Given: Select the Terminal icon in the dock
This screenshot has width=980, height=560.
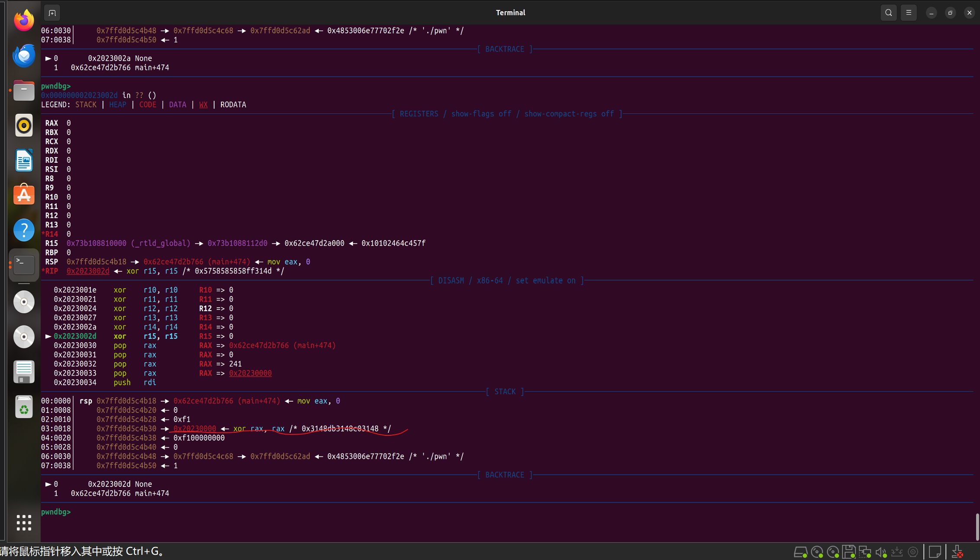Looking at the screenshot, I should tap(24, 264).
